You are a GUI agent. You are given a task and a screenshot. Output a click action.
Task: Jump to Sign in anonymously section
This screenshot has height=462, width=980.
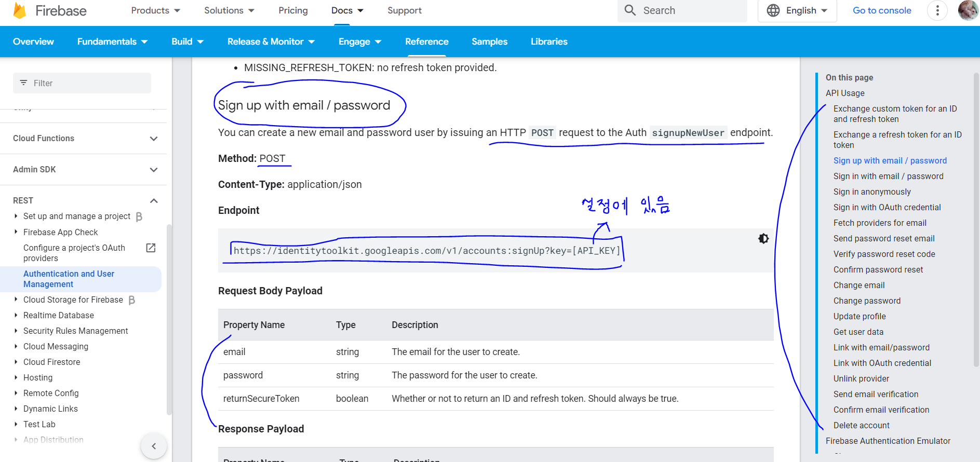point(872,192)
